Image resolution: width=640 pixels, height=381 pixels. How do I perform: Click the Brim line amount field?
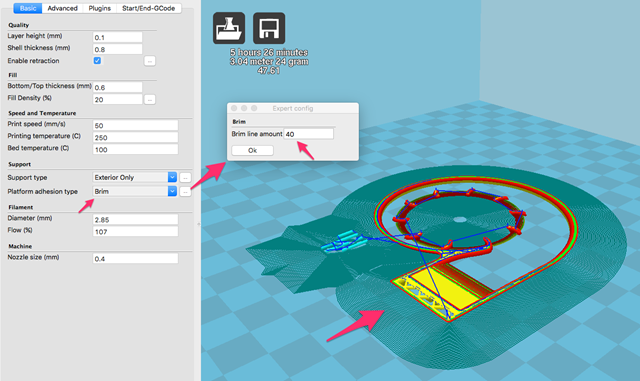tap(309, 134)
